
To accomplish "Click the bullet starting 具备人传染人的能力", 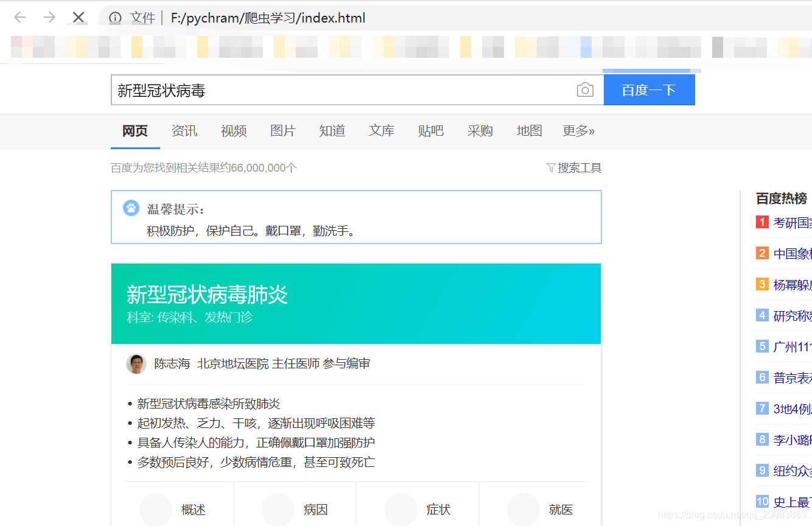I will [256, 443].
